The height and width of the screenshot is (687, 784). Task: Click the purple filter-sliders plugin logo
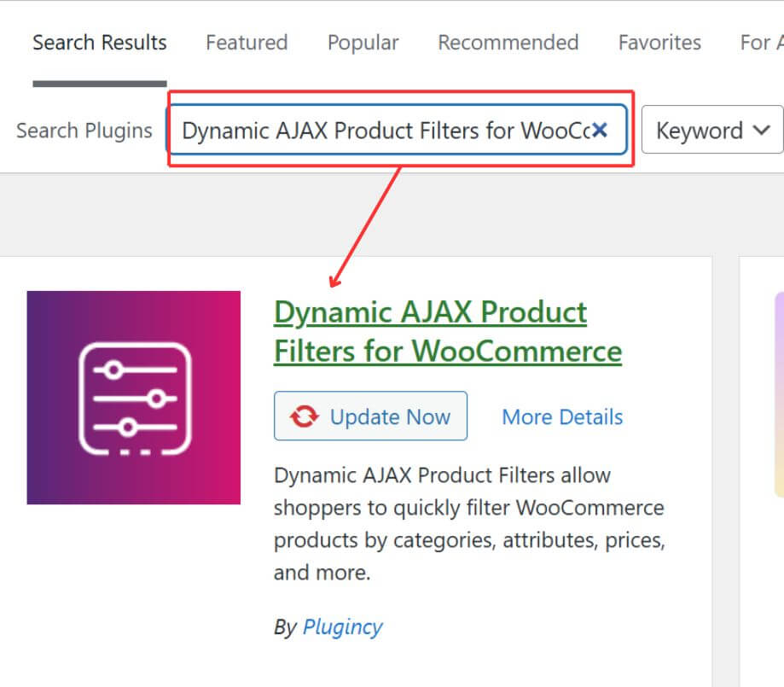(x=133, y=397)
